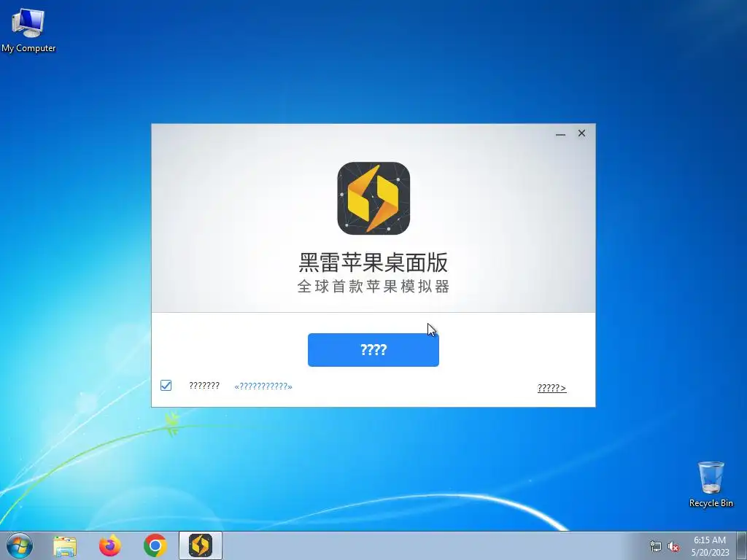
Task: Close the installer window
Action: [x=581, y=133]
